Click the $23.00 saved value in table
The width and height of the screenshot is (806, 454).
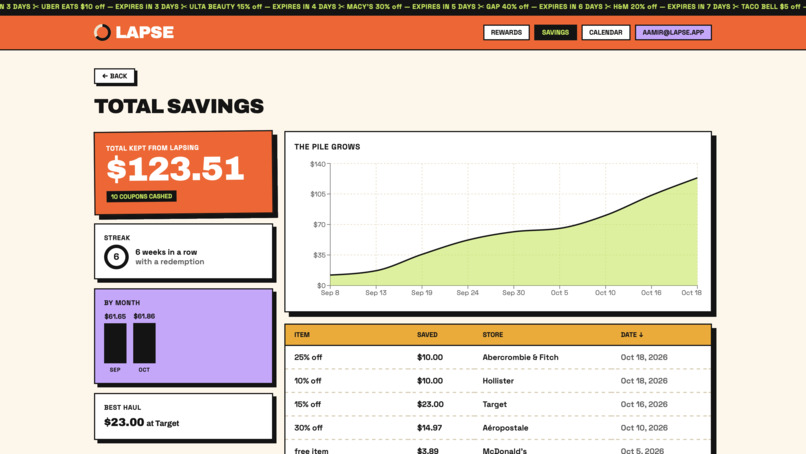click(x=430, y=405)
